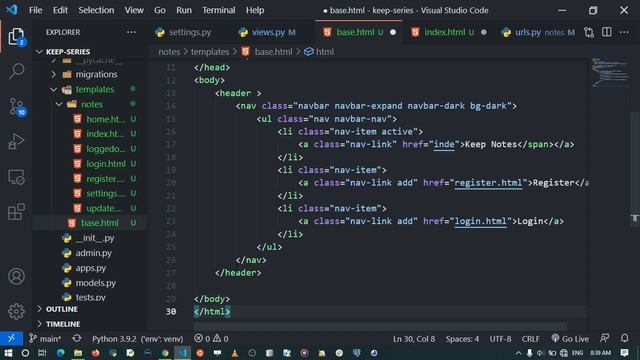Click the main* git branch indicator
The width and height of the screenshot is (640, 360).
pos(45,339)
